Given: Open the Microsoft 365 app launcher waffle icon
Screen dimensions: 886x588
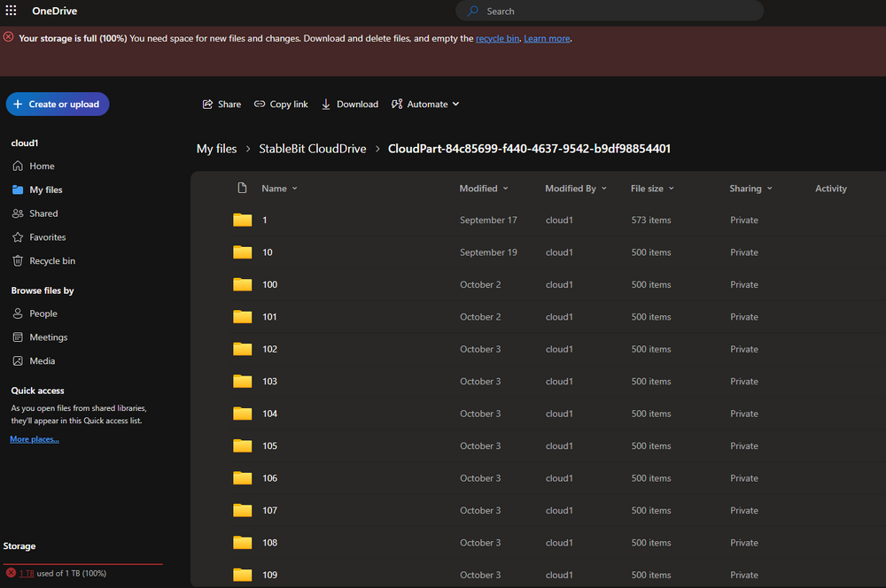Looking at the screenshot, I should [11, 11].
